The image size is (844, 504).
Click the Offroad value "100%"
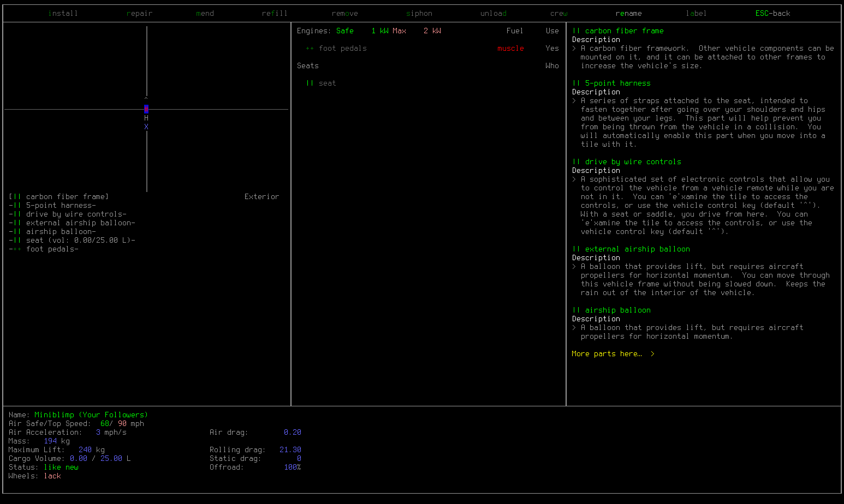click(x=292, y=467)
